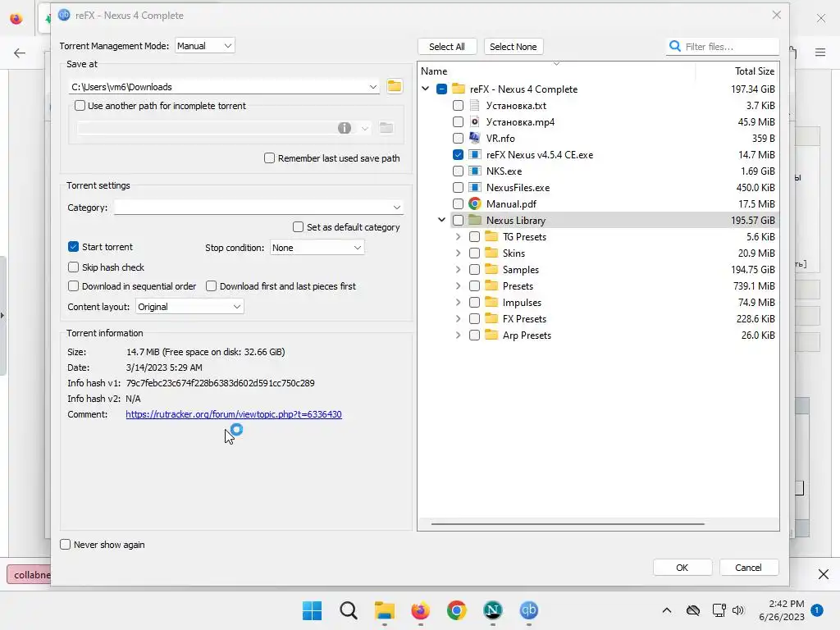The height and width of the screenshot is (630, 840).
Task: Open the rutracker.org comment link
Action: [234, 414]
